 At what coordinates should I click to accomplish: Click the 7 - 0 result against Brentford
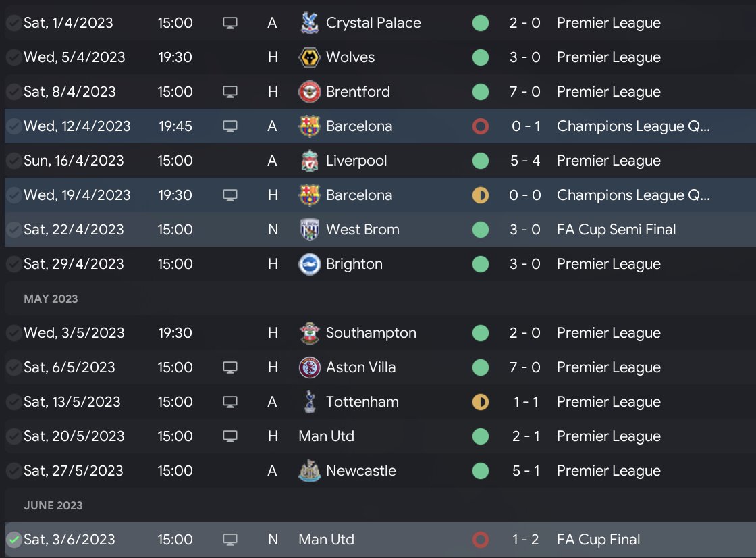point(525,92)
